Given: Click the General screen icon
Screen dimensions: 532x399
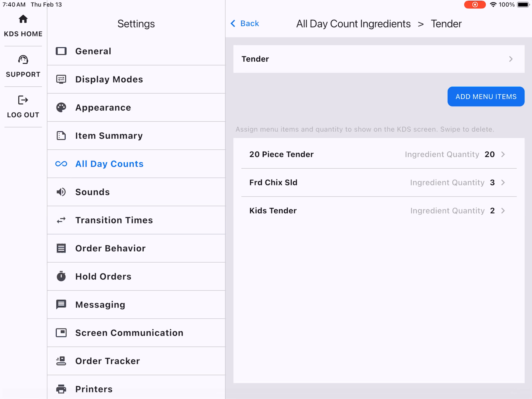Looking at the screenshot, I should pyautogui.click(x=61, y=51).
